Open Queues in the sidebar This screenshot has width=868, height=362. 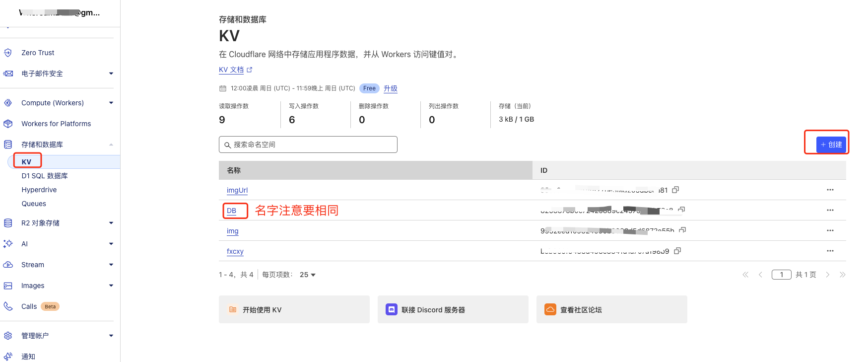(34, 204)
